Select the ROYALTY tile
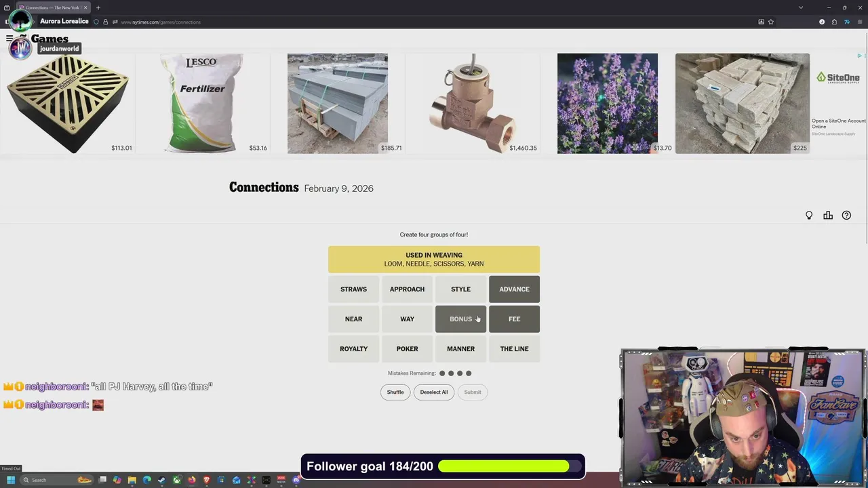Image resolution: width=868 pixels, height=488 pixels. pyautogui.click(x=353, y=349)
